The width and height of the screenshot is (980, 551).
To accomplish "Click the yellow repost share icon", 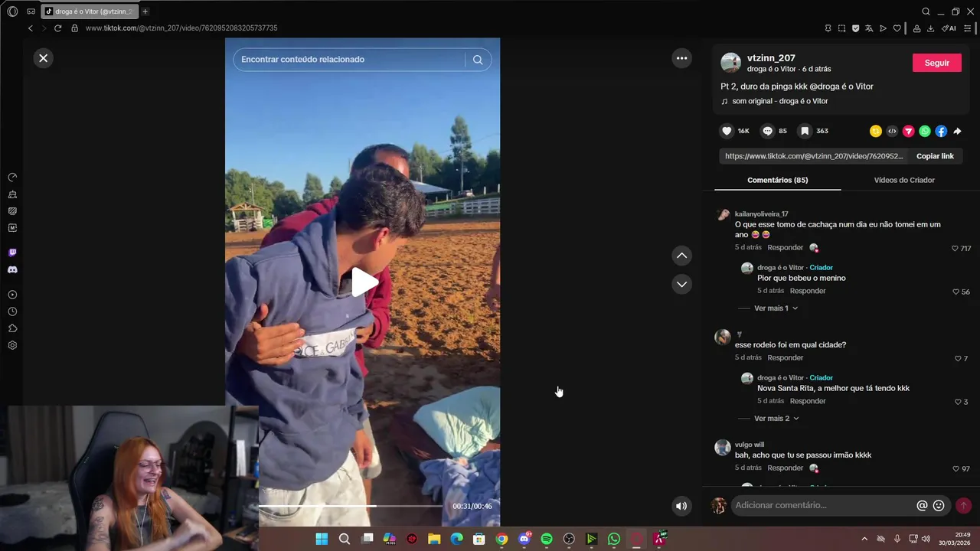I will pos(876,131).
